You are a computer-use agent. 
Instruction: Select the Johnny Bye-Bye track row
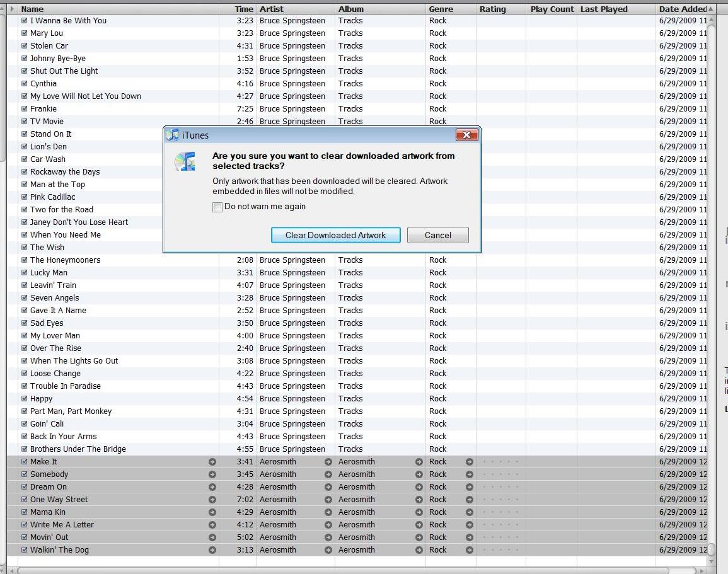tap(357, 59)
